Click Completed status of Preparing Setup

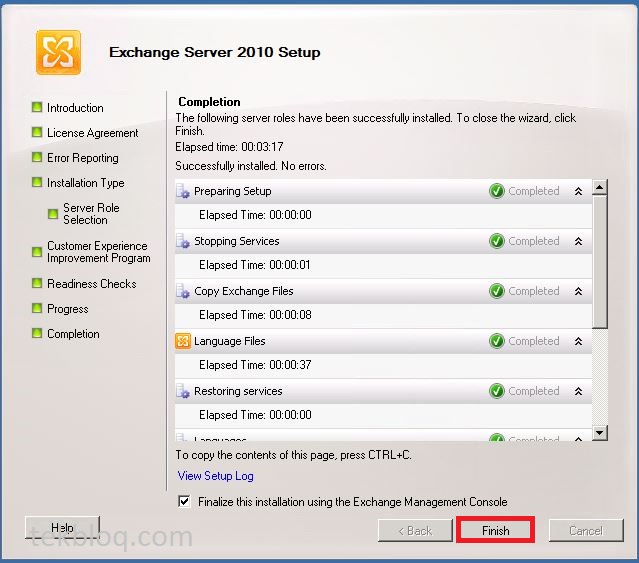pos(533,191)
